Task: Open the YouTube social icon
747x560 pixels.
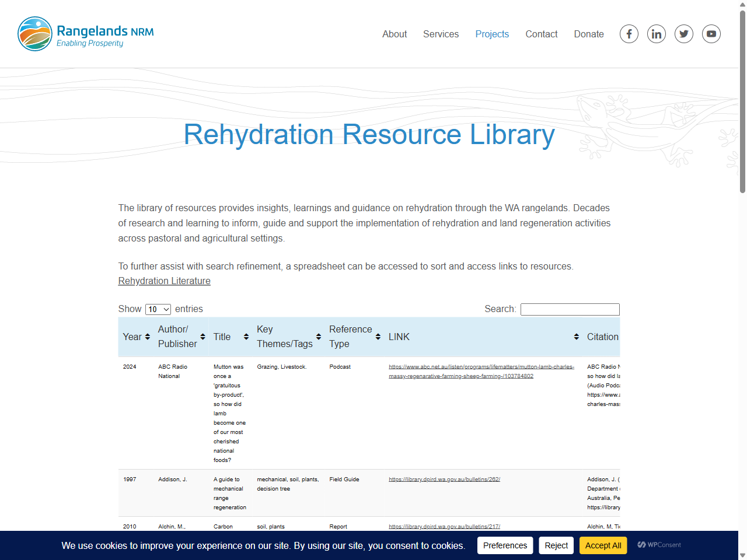Action: point(711,34)
